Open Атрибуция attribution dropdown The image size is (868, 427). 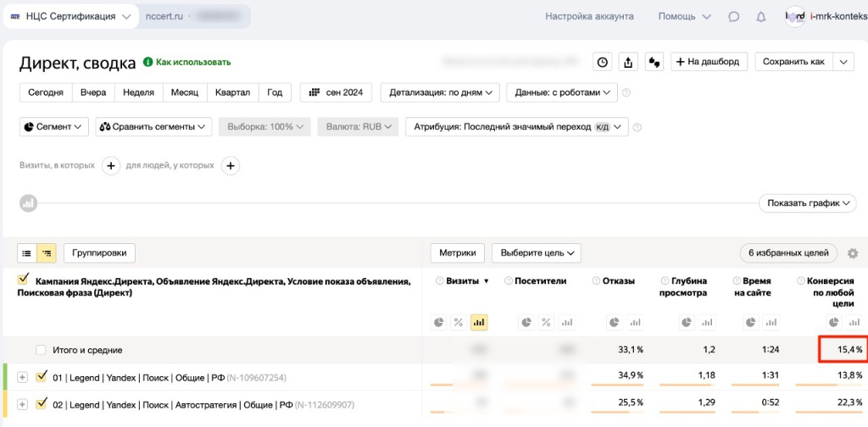pos(516,127)
